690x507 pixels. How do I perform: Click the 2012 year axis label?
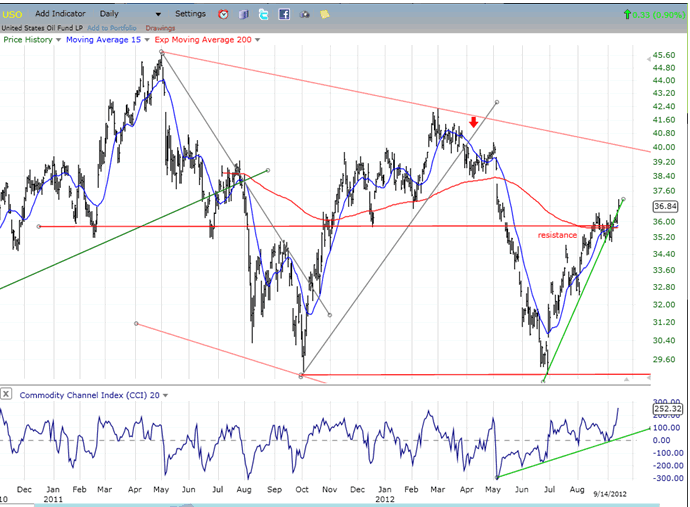pyautogui.click(x=385, y=500)
